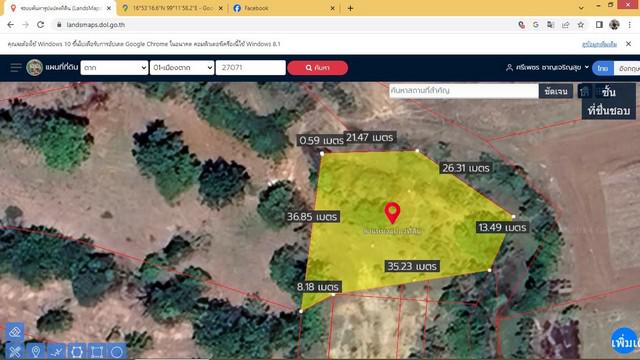Close the Facebook browser tab
This screenshot has height=360, width=640.
click(x=332, y=8)
